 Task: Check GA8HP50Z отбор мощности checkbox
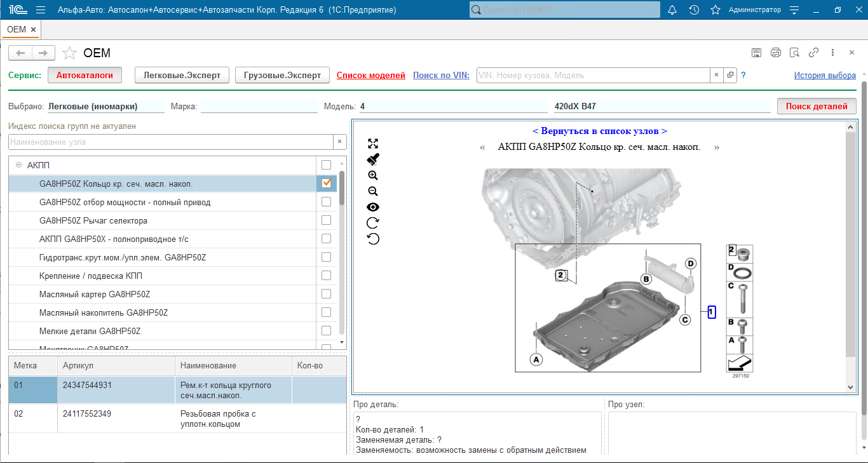coord(326,202)
